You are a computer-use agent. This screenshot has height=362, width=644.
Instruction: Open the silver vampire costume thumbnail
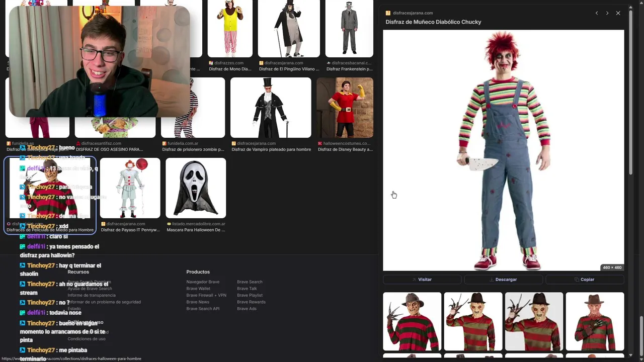tap(271, 108)
